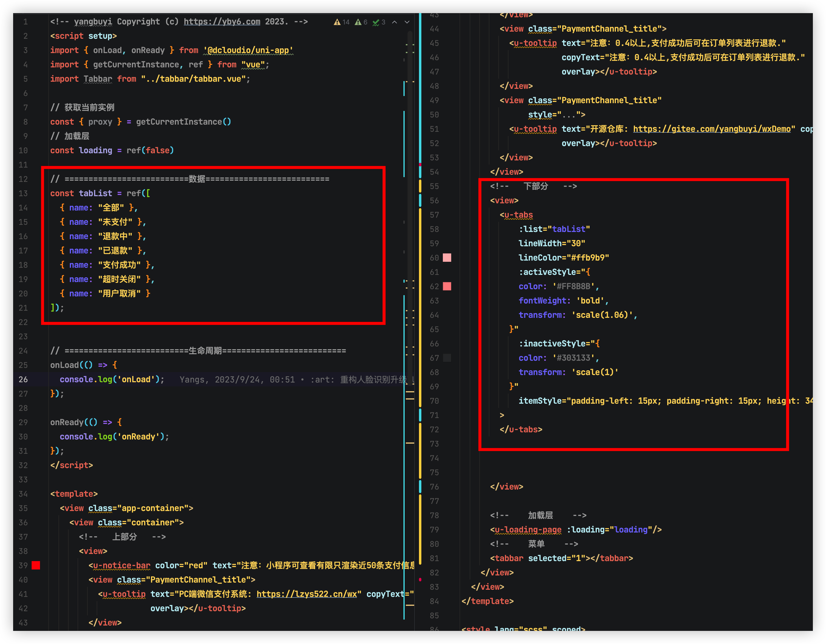The height and width of the screenshot is (644, 826).
Task: Click the red color swatch on line 39
Action: [x=36, y=565]
